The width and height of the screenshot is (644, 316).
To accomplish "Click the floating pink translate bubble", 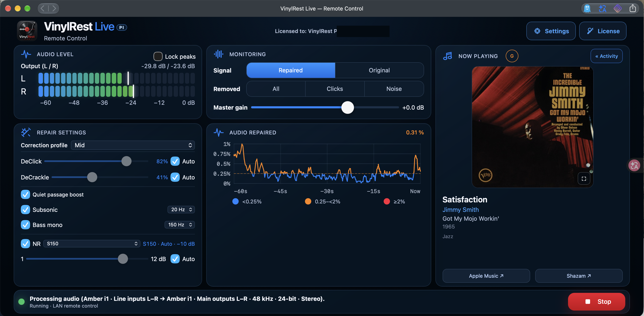I will (634, 165).
